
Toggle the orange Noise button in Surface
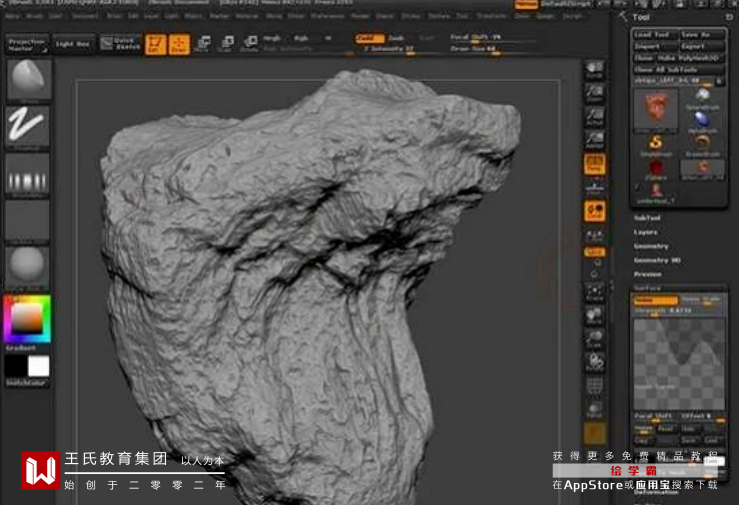coord(655,300)
